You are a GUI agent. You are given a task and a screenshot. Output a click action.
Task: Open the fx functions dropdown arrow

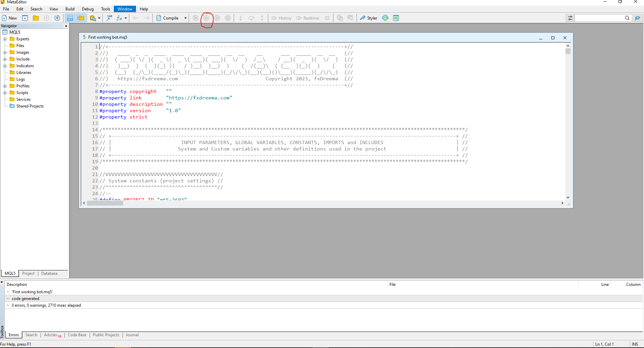(x=126, y=18)
